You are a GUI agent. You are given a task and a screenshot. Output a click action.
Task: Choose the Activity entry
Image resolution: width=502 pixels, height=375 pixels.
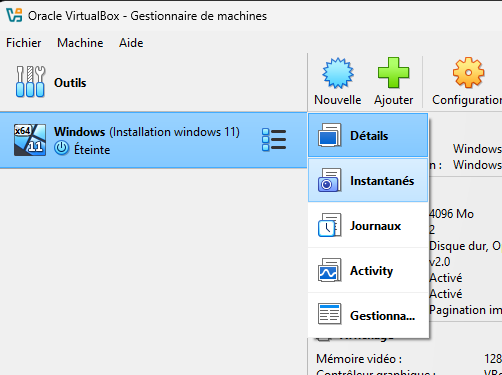point(368,270)
